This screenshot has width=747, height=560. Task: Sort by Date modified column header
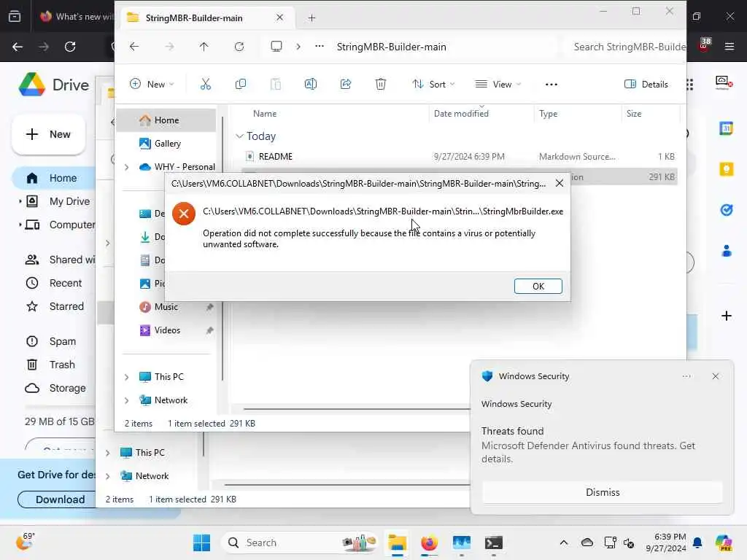[x=461, y=114]
